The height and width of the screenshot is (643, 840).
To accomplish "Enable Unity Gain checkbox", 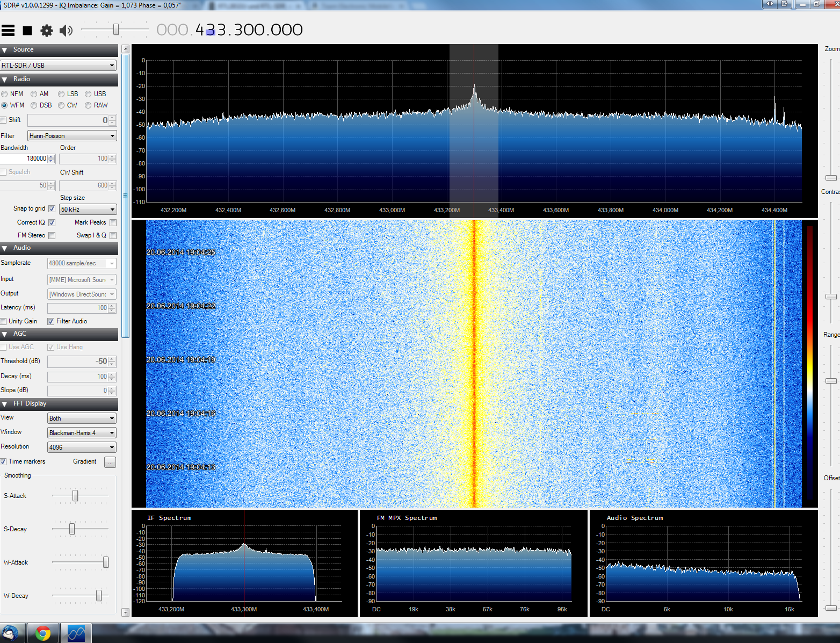I will point(4,321).
